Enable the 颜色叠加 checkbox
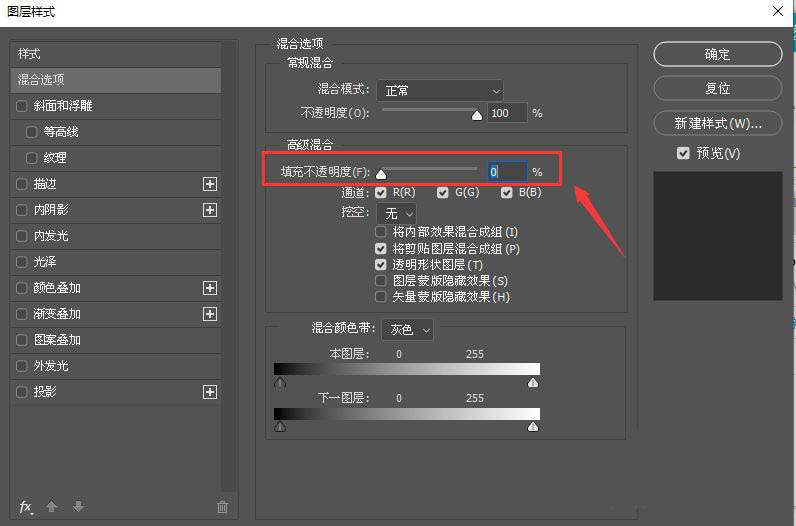This screenshot has height=526, width=796. point(22,288)
